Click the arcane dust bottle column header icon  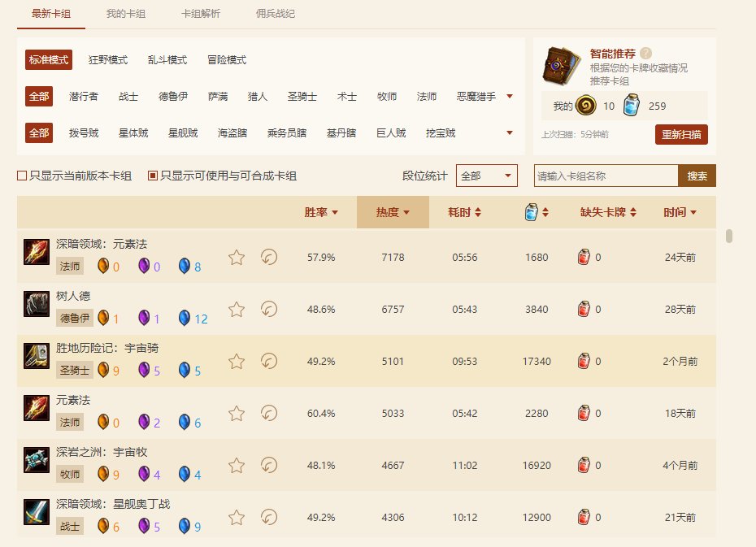[532, 212]
